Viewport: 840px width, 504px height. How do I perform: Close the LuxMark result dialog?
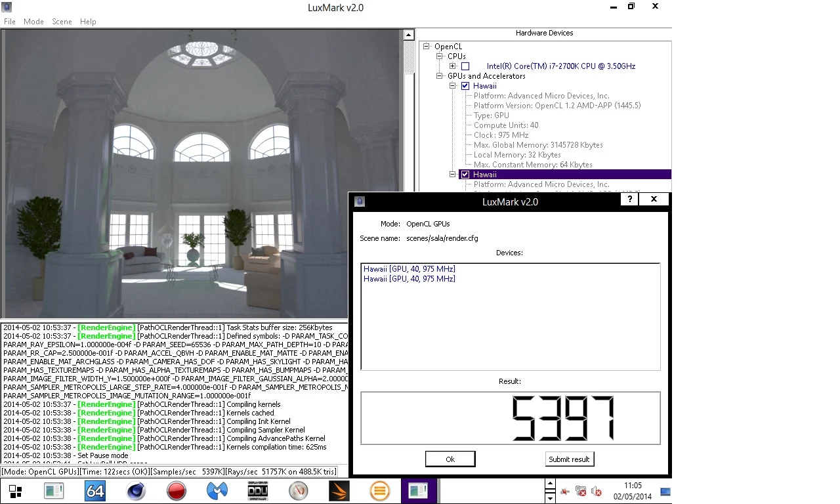click(654, 199)
